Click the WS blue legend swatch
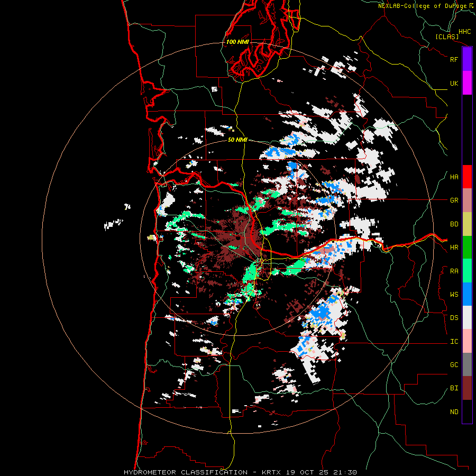 pos(467,294)
